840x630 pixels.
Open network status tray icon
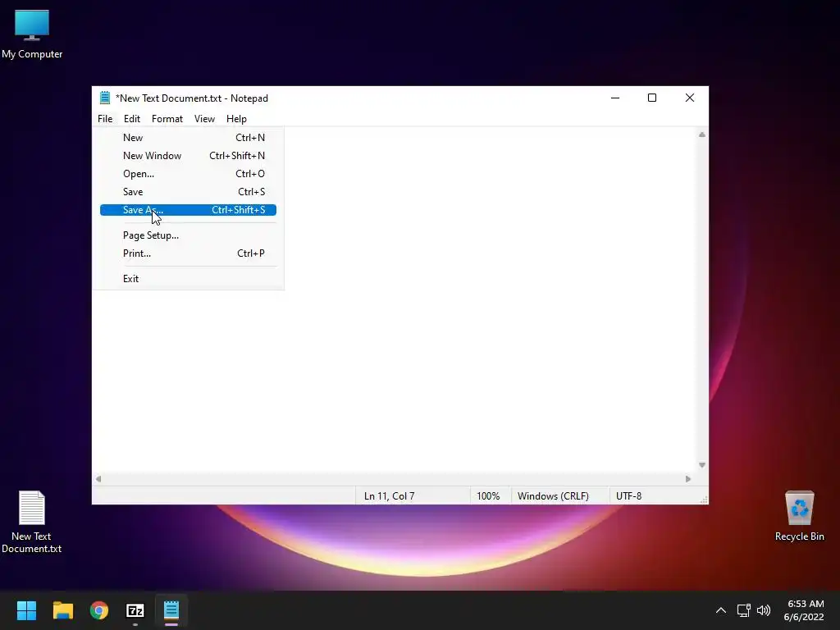[743, 610]
